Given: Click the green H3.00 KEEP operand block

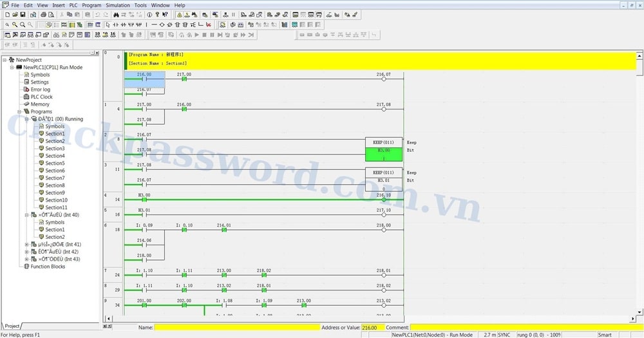Looking at the screenshot, I should [x=383, y=154].
